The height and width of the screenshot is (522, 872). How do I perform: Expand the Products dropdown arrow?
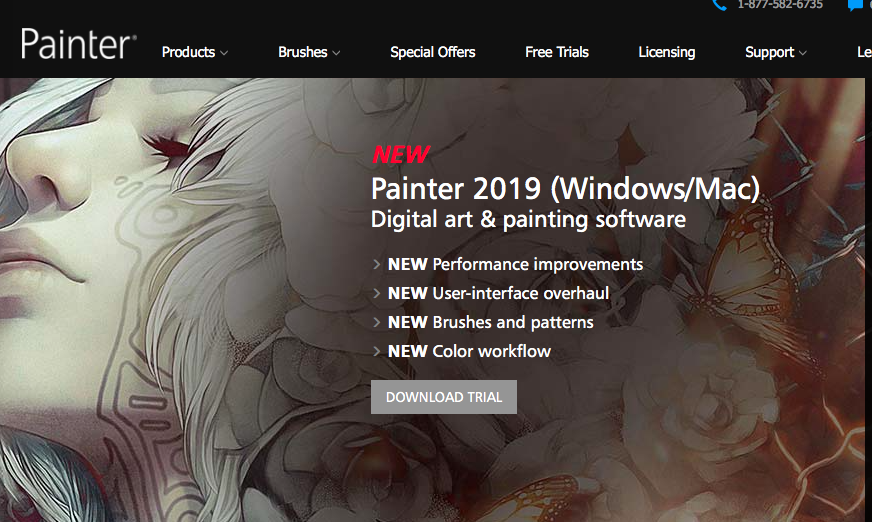(224, 53)
